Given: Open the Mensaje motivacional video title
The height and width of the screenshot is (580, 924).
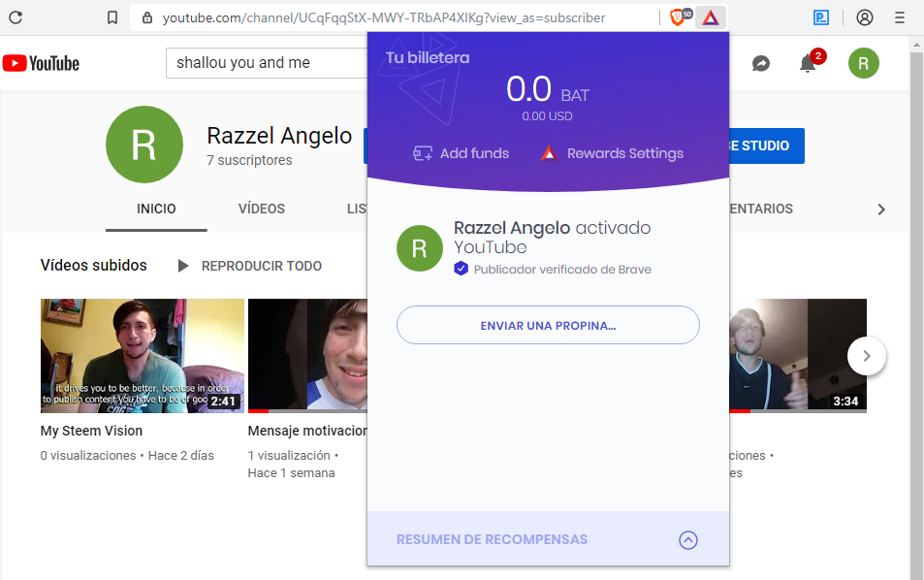Looking at the screenshot, I should [307, 431].
